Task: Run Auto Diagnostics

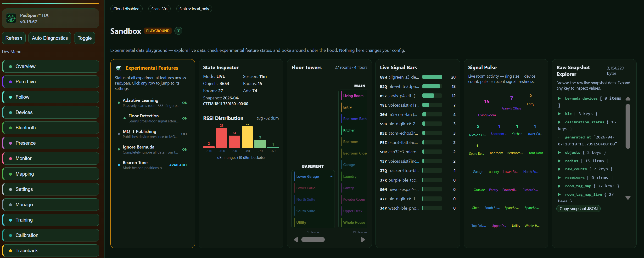Action: click(x=50, y=38)
